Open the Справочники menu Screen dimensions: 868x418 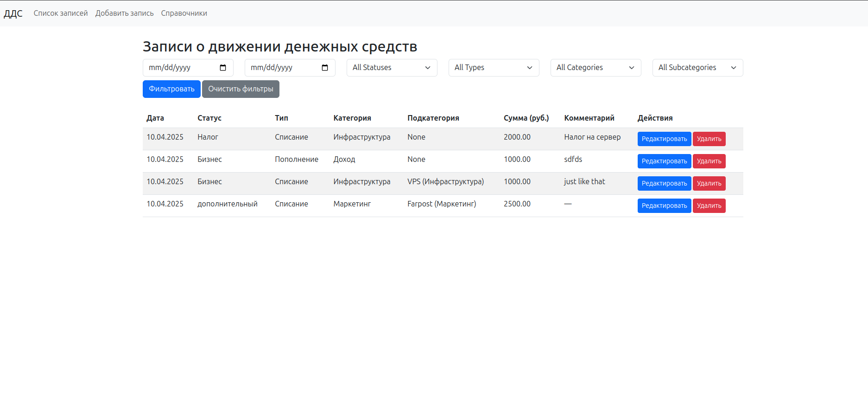click(184, 13)
